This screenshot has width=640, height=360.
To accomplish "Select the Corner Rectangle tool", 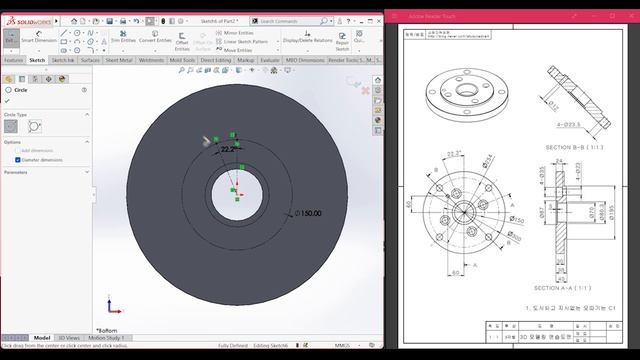I will [x=64, y=42].
